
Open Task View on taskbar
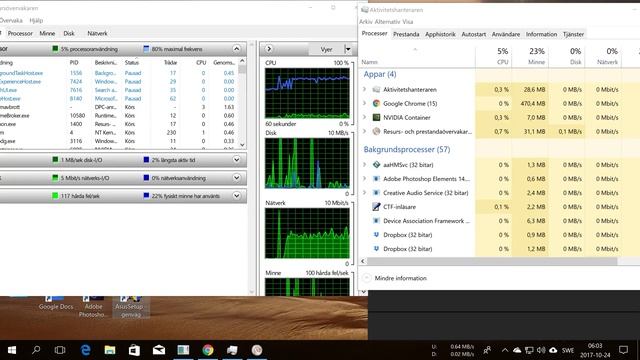click(x=60, y=350)
